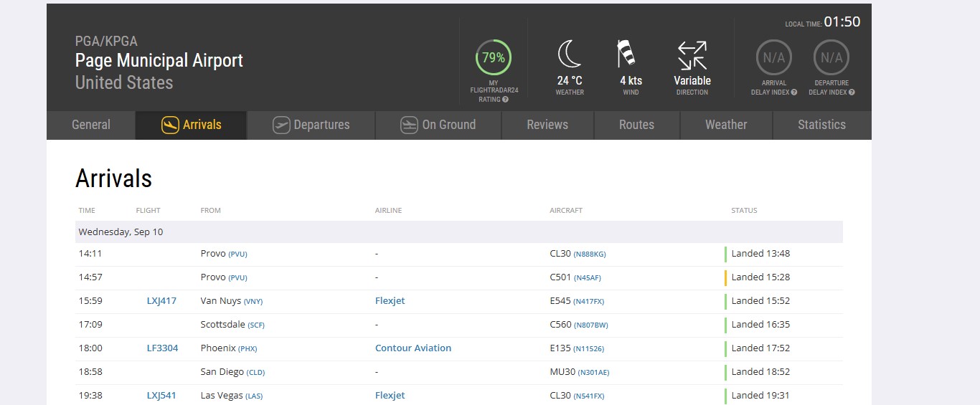Image resolution: width=980 pixels, height=405 pixels.
Task: Select the Routes tab
Action: [636, 125]
